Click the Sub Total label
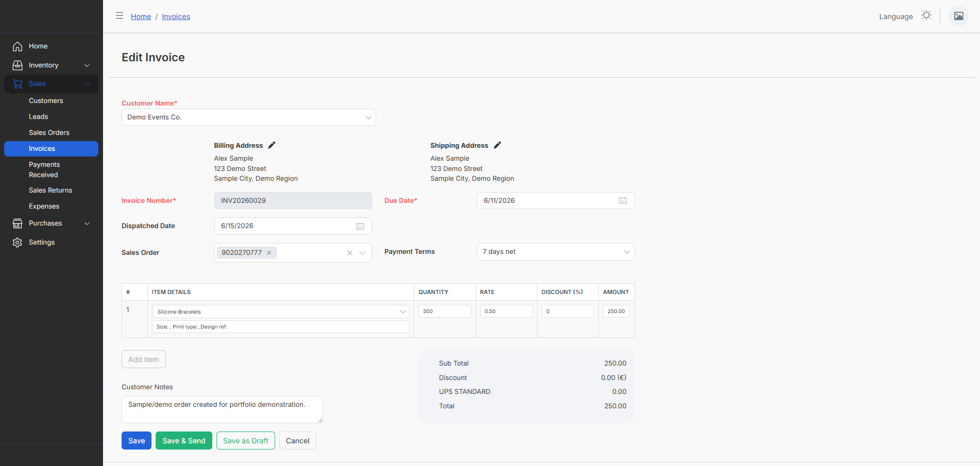 coord(454,364)
